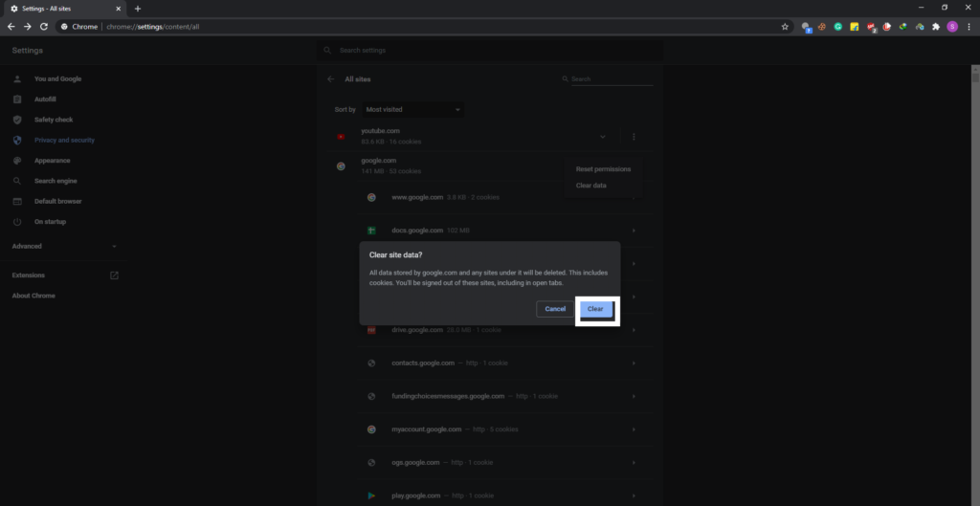980x506 pixels.
Task: Click the red play-style extension icon
Action: [x=887, y=27]
